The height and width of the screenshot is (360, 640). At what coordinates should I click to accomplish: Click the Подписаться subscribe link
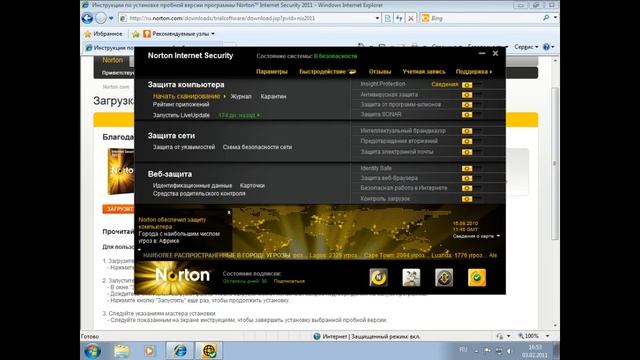(x=289, y=281)
